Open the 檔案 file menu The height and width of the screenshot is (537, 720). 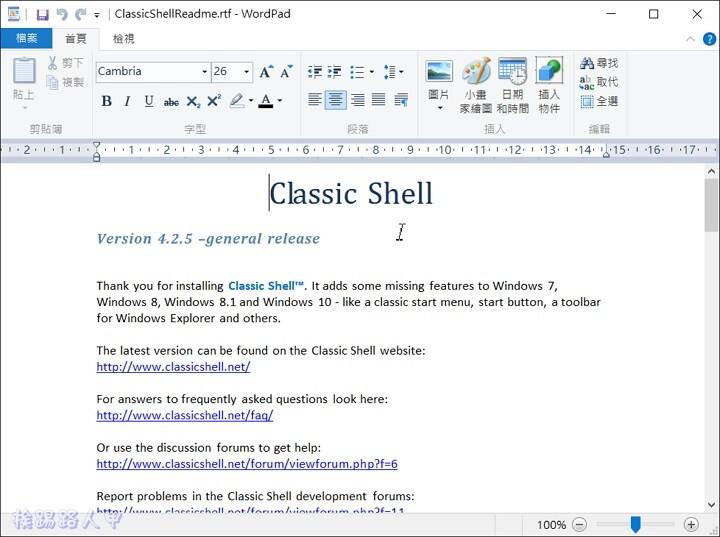click(x=26, y=38)
